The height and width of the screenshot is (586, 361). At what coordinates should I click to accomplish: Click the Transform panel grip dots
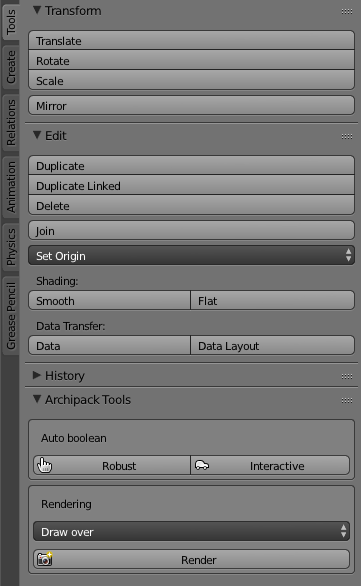coord(347,12)
